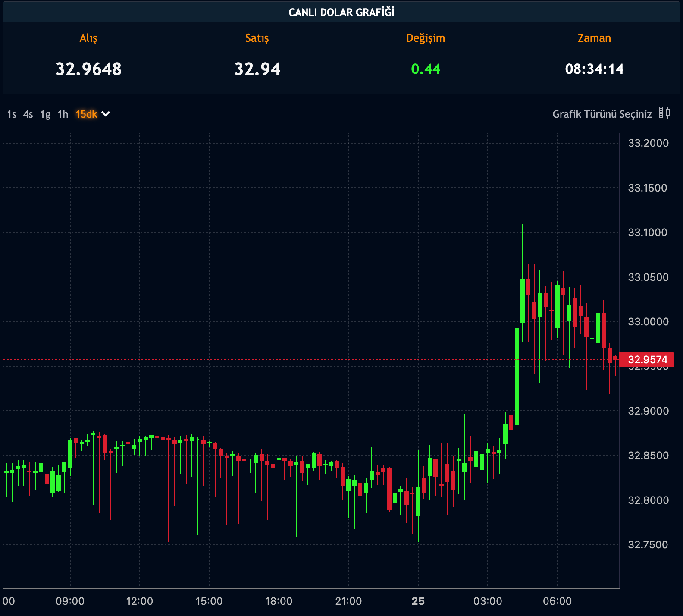The height and width of the screenshot is (616, 683).
Task: Click the Değişim header label
Action: tap(426, 38)
